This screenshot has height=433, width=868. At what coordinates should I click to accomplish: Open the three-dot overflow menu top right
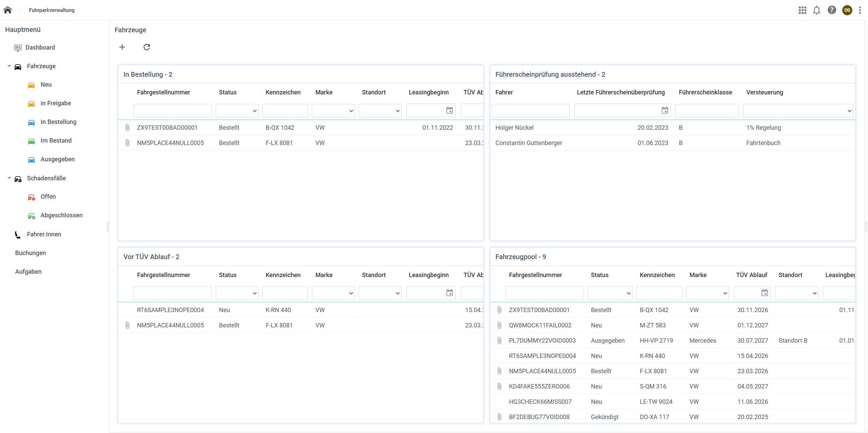pos(860,10)
